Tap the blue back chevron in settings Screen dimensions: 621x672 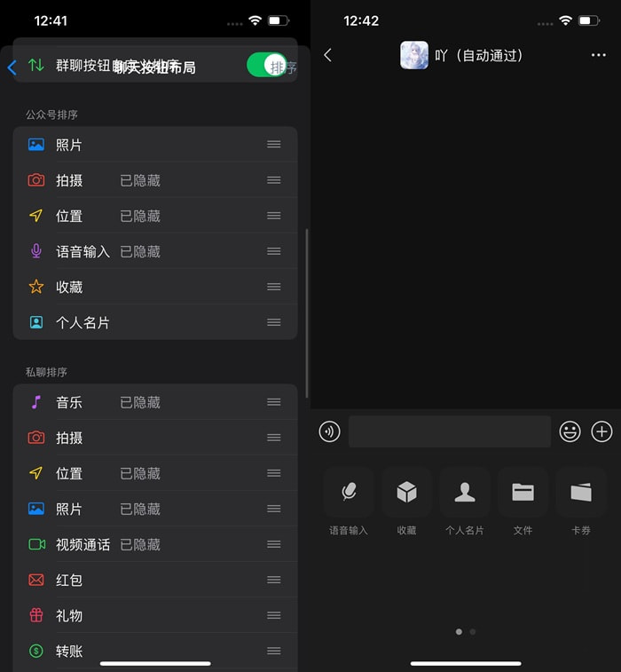tap(12, 67)
